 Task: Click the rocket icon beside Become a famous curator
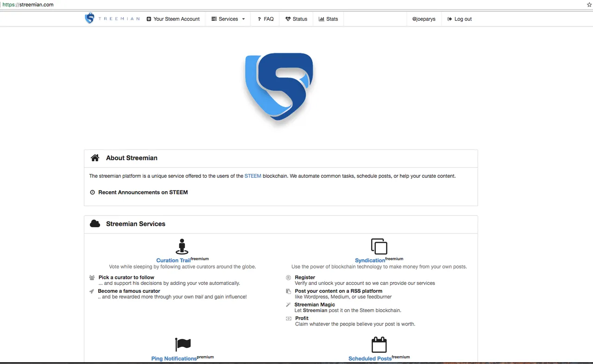(92, 291)
